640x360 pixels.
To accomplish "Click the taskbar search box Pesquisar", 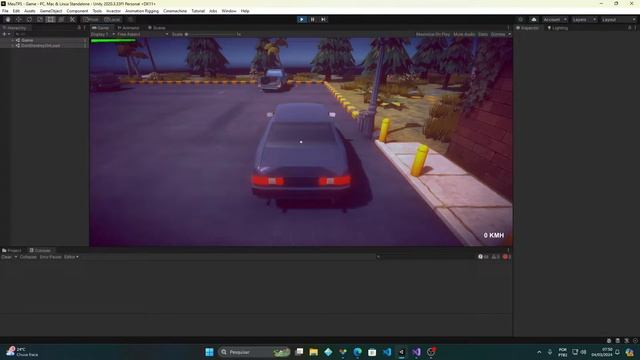I will [x=254, y=352].
